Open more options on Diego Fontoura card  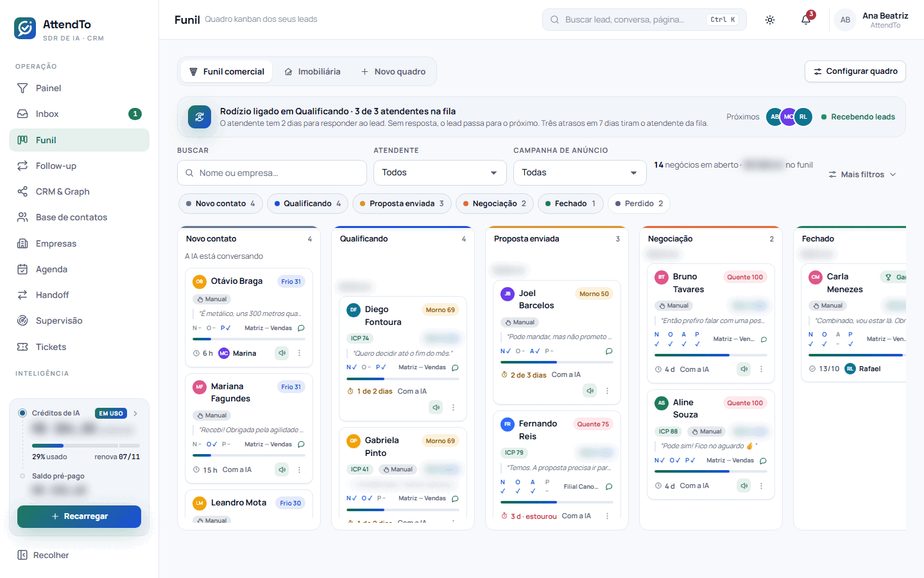click(453, 407)
